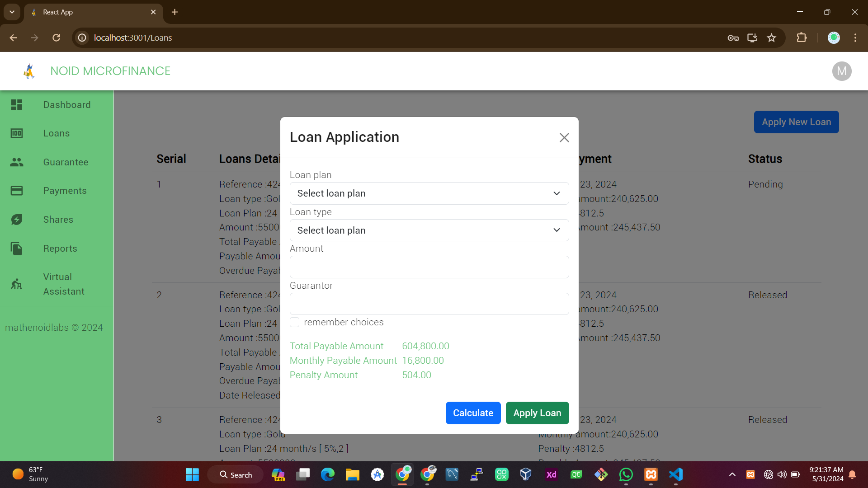
Task: Open the Loan type dropdown
Action: [x=429, y=230]
